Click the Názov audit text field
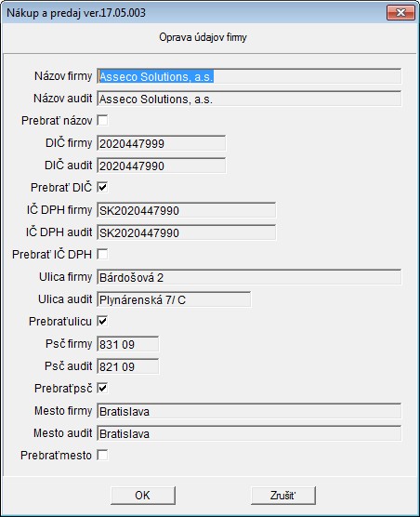Image resolution: width=420 pixels, height=517 pixels. 249,99
